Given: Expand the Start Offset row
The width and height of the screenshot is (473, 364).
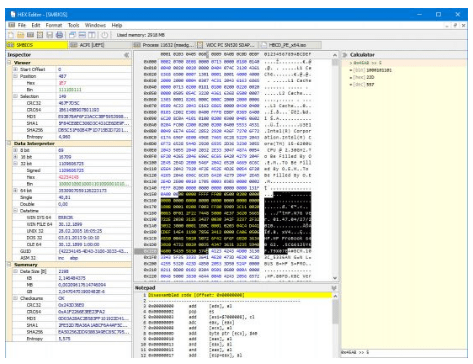Looking at the screenshot, I should (x=15, y=69).
